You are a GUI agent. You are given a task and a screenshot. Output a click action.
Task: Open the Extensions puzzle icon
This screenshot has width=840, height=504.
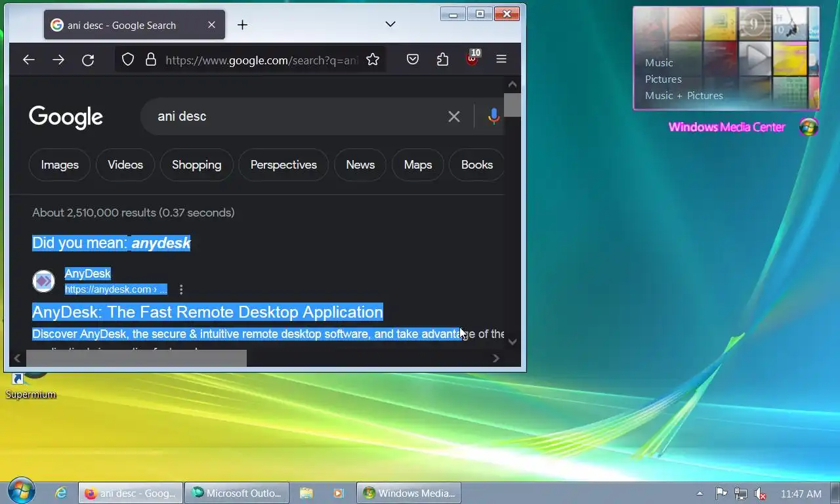(443, 60)
